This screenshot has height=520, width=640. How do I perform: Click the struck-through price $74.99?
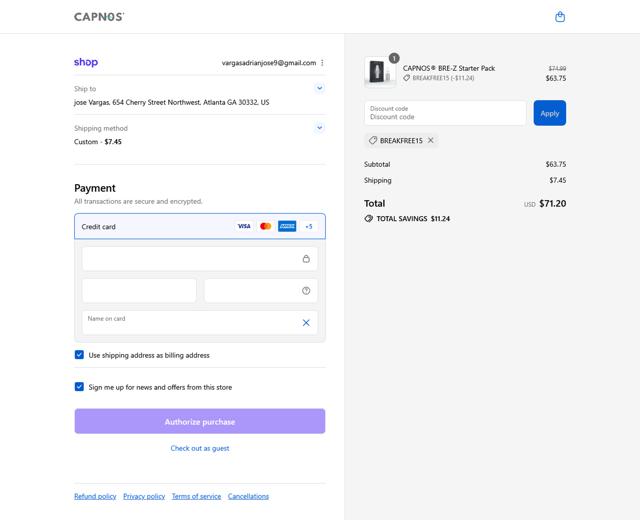pyautogui.click(x=557, y=68)
